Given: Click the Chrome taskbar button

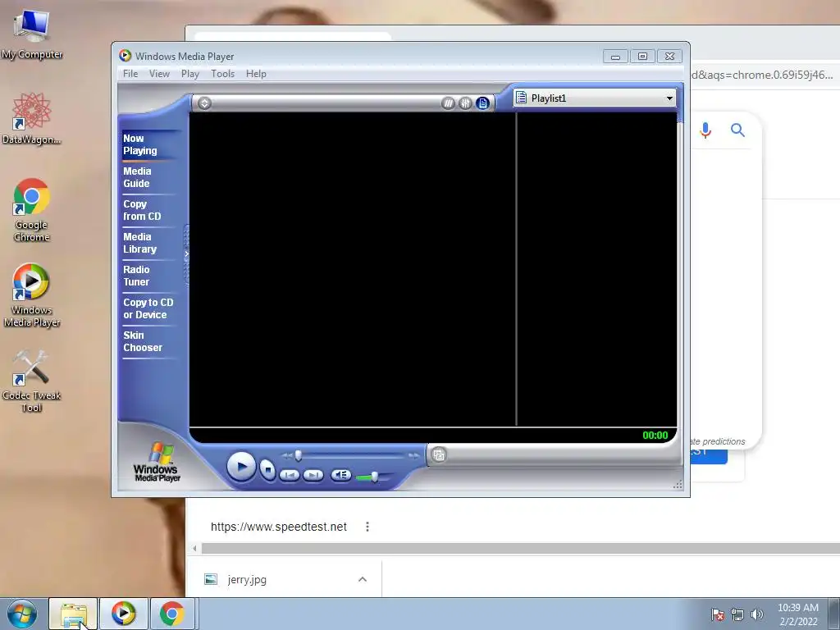Looking at the screenshot, I should point(172,614).
